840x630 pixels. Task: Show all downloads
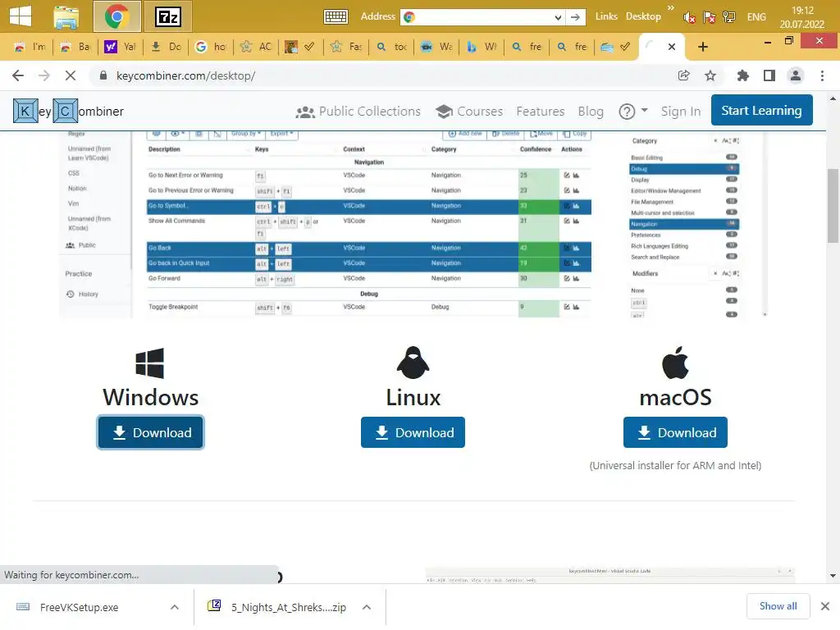click(778, 606)
